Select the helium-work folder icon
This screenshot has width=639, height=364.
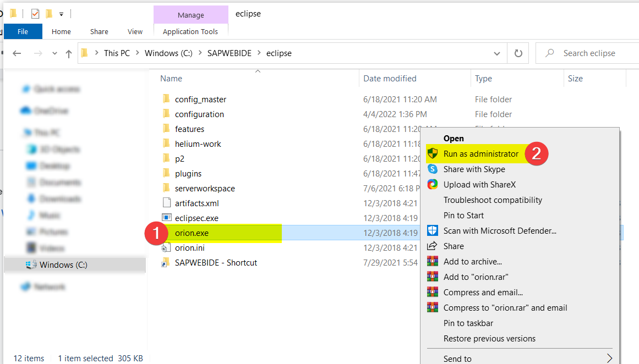(x=166, y=144)
